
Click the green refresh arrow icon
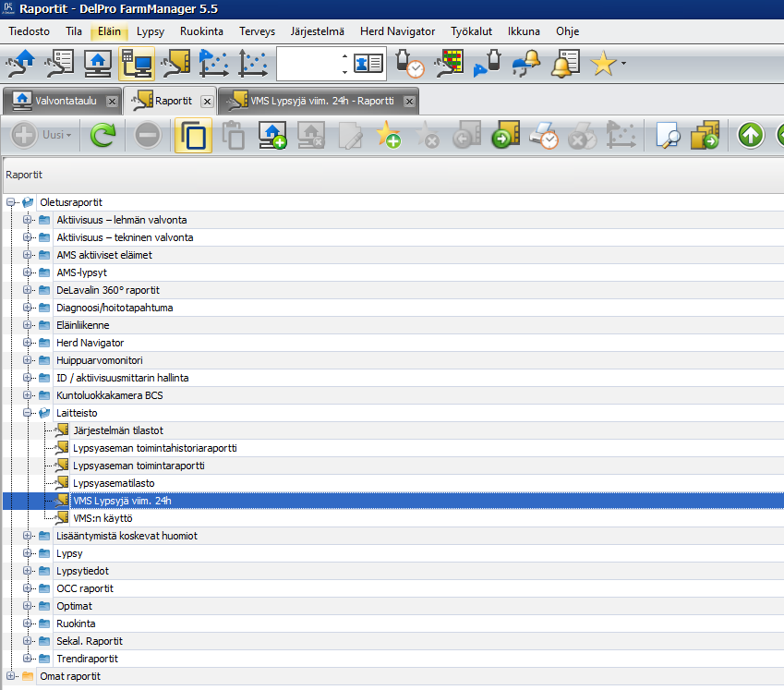103,135
